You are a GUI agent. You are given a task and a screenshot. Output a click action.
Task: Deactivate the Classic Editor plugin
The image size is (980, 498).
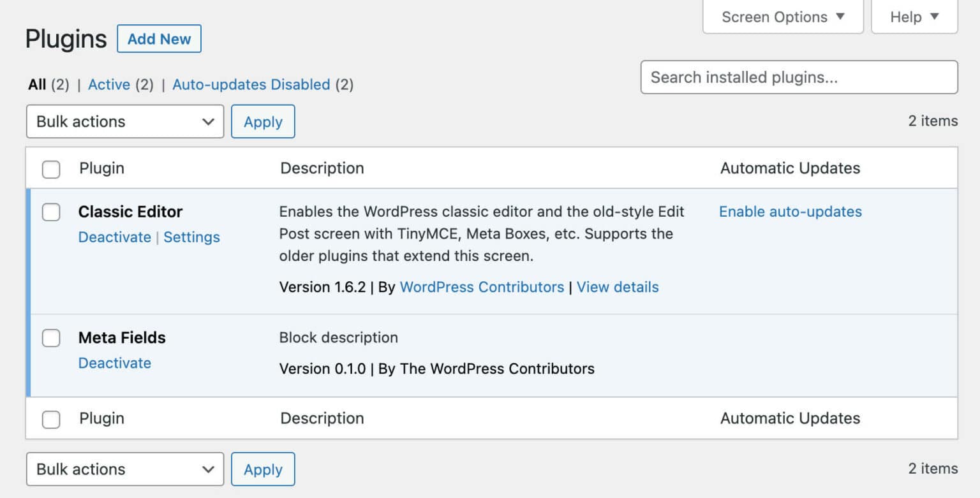point(115,237)
